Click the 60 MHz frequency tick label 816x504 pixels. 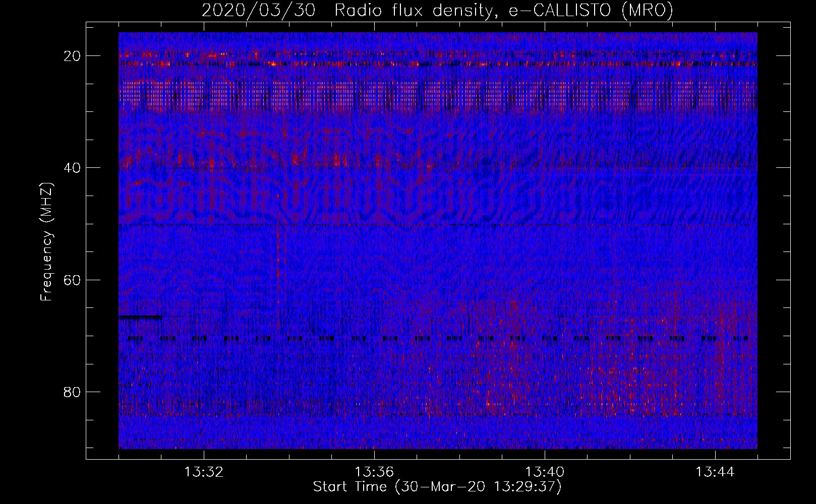pos(72,280)
